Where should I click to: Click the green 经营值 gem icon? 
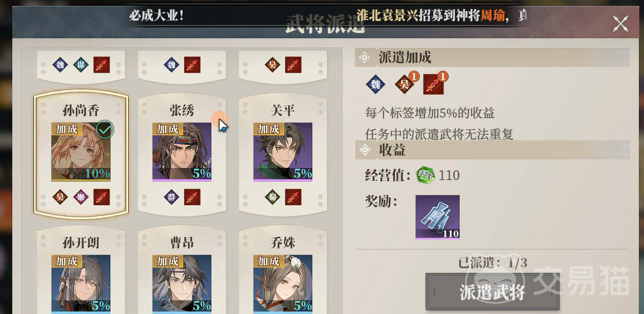(425, 176)
